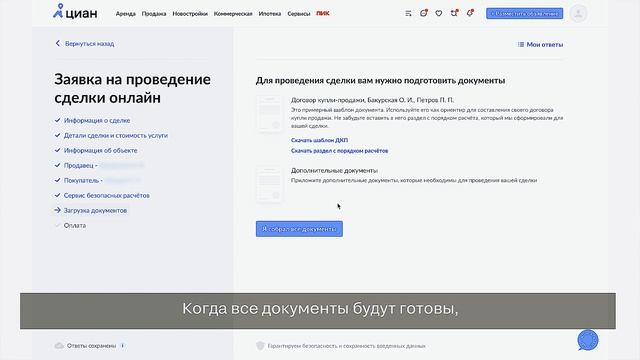This screenshot has width=640, height=360.
Task: Click the Дополнительные документы heading
Action: (x=334, y=171)
